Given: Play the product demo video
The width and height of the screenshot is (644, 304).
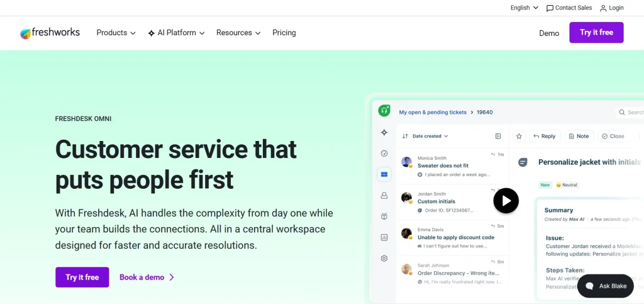Looking at the screenshot, I should pos(506,201).
